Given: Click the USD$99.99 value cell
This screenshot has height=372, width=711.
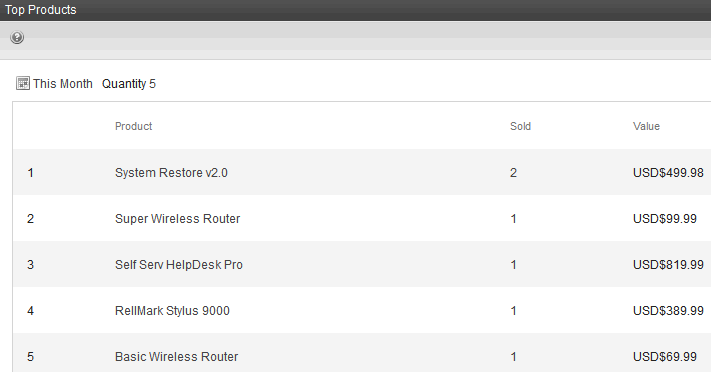Looking at the screenshot, I should pyautogui.click(x=665, y=219).
